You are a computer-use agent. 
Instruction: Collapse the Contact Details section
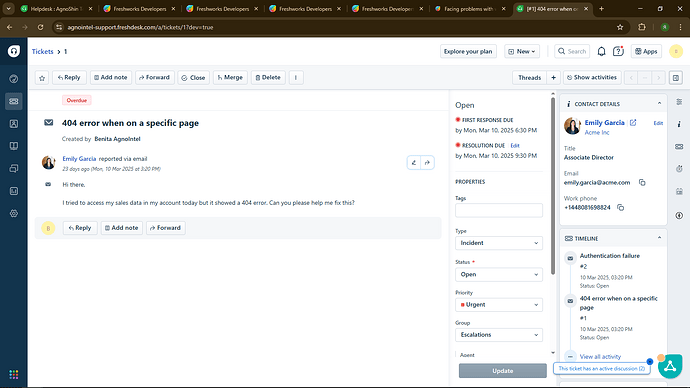tap(659, 103)
